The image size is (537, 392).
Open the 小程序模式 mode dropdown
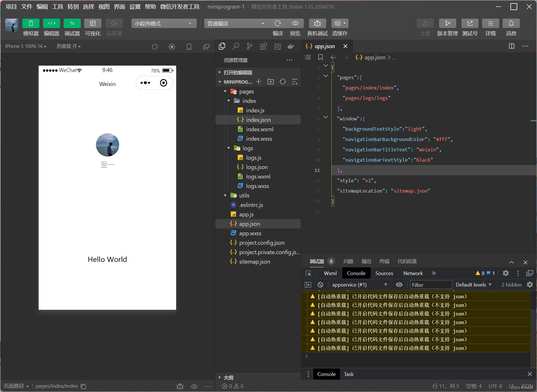(164, 23)
